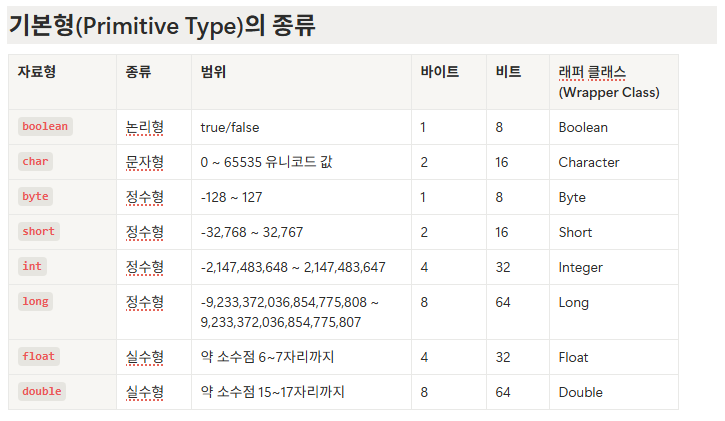Select the boolean code tag
This screenshot has height=421, width=725.
tap(45, 126)
